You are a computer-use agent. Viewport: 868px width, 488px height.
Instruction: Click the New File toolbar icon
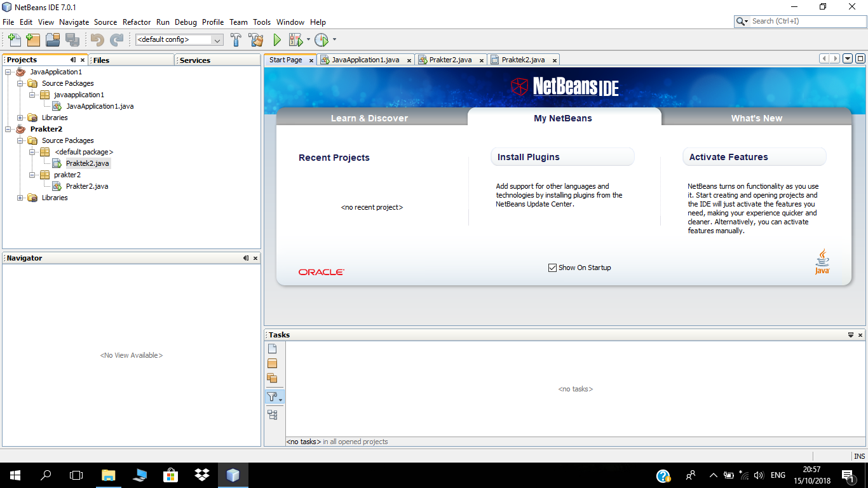tap(14, 40)
